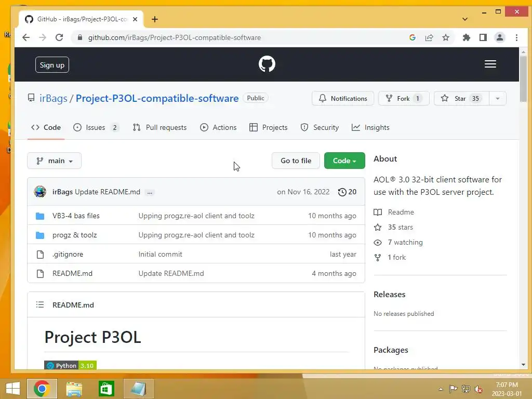
Task: Expand the Star lists dropdown arrow
Action: tap(497, 98)
